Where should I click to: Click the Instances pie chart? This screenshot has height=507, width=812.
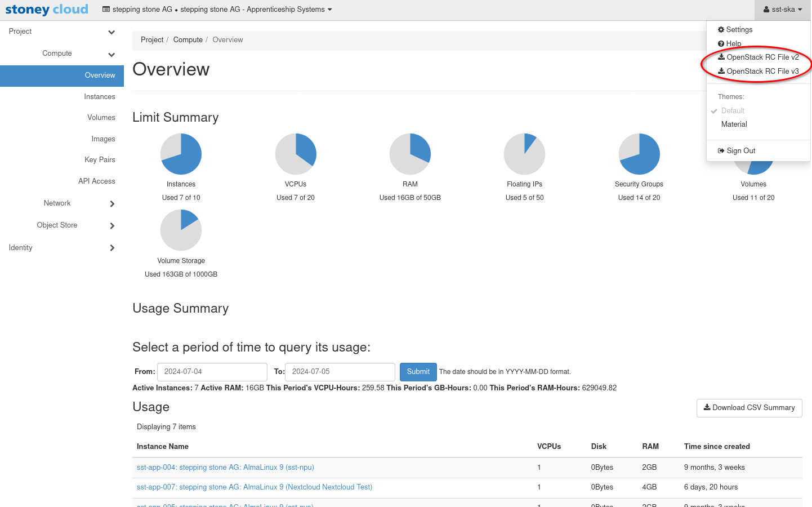(181, 154)
